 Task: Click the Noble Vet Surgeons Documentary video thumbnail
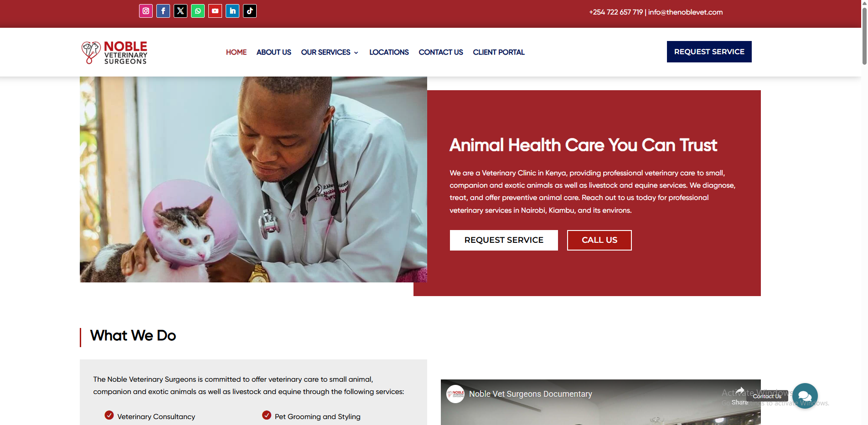point(600,402)
